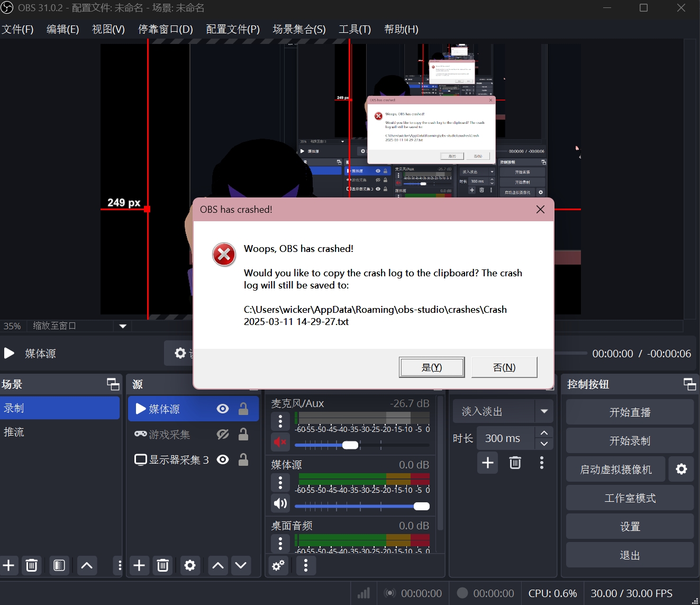This screenshot has height=605, width=700.
Task: Open 设置 settings
Action: click(x=630, y=526)
